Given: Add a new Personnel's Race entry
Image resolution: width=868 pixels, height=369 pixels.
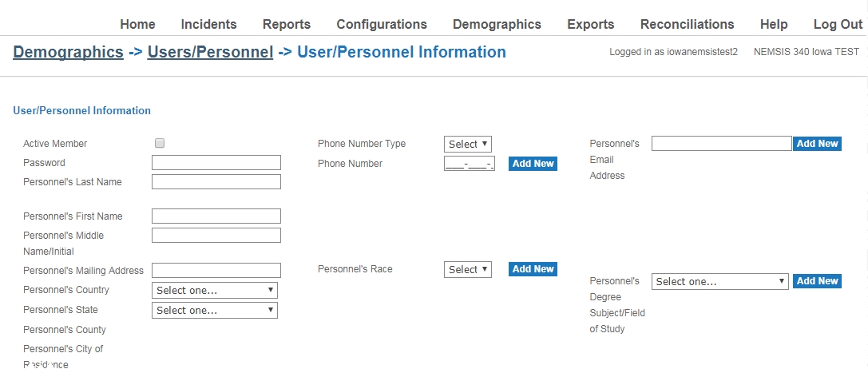Looking at the screenshot, I should click(533, 269).
